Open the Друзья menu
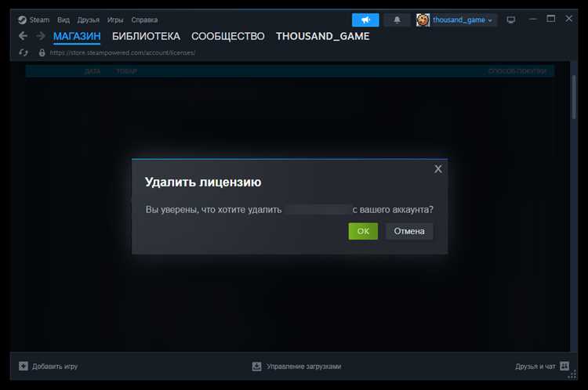The image size is (588, 390). click(88, 20)
